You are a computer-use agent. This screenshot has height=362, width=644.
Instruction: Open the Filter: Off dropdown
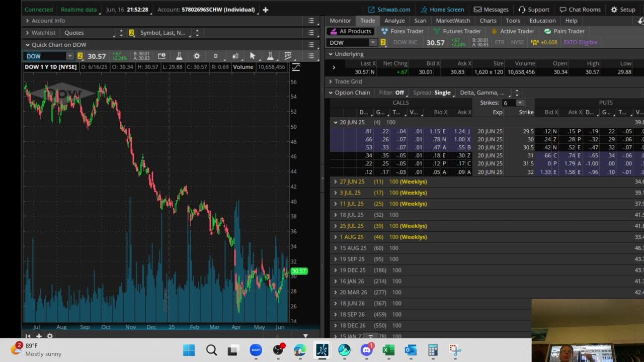[392, 93]
